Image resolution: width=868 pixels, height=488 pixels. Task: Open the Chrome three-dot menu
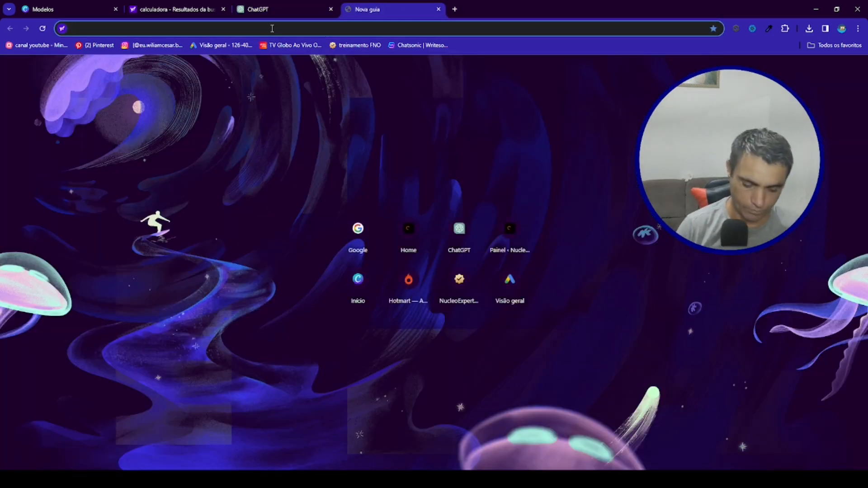coord(858,28)
